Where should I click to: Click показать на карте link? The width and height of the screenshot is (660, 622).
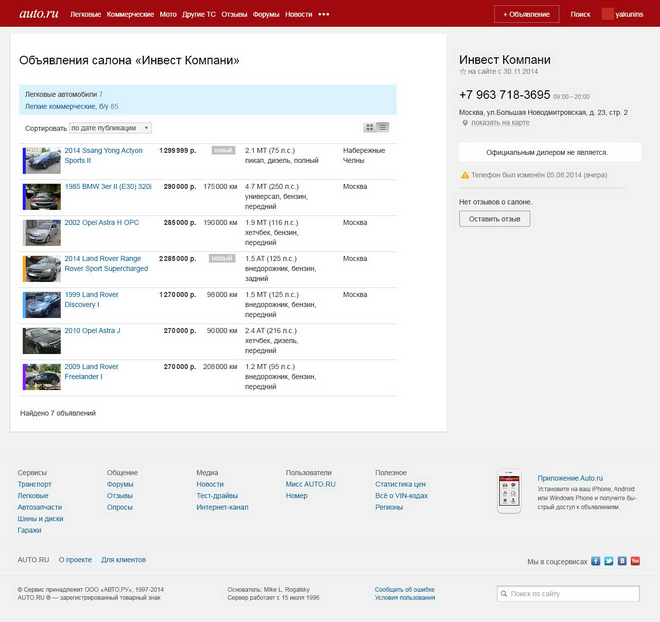pos(500,123)
